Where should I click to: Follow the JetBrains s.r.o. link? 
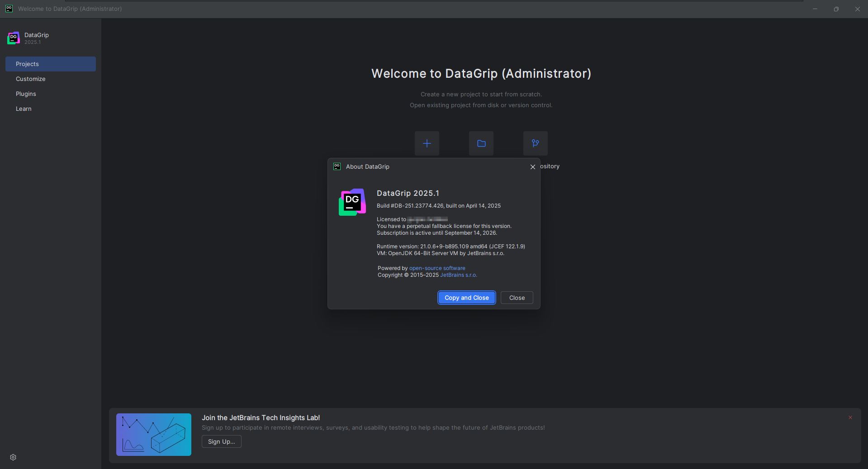(458, 275)
